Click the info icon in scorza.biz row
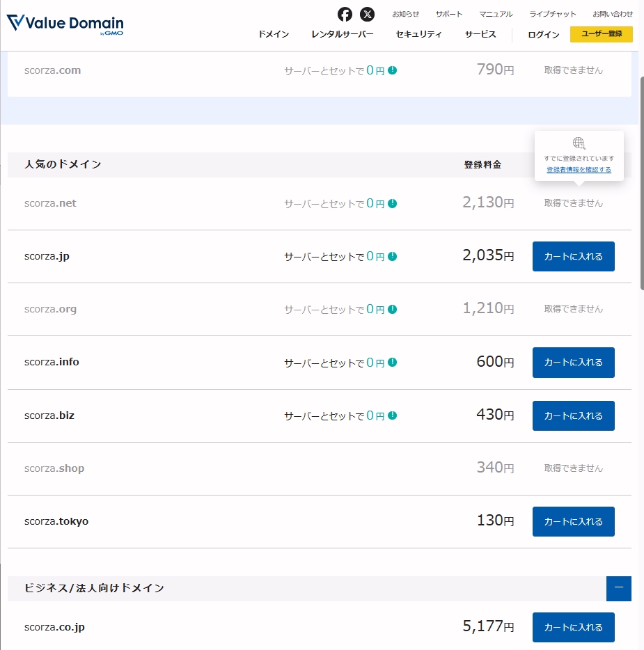The width and height of the screenshot is (644, 650). coord(392,415)
